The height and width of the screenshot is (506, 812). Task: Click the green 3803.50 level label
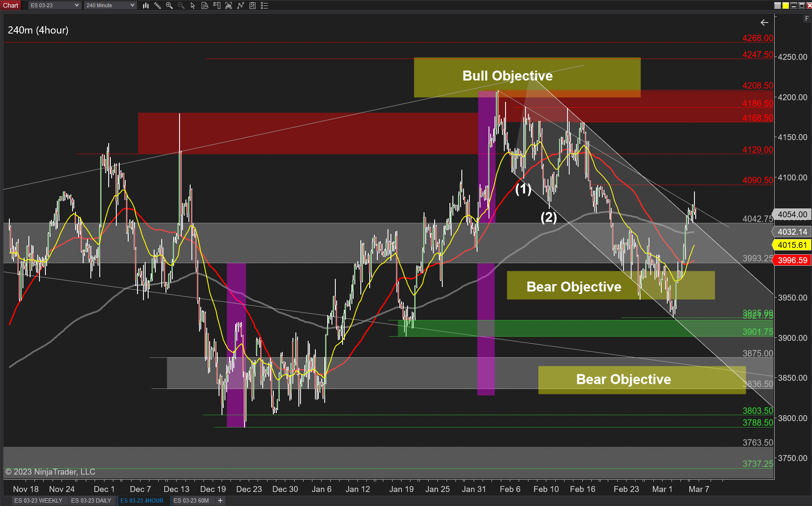pos(758,410)
